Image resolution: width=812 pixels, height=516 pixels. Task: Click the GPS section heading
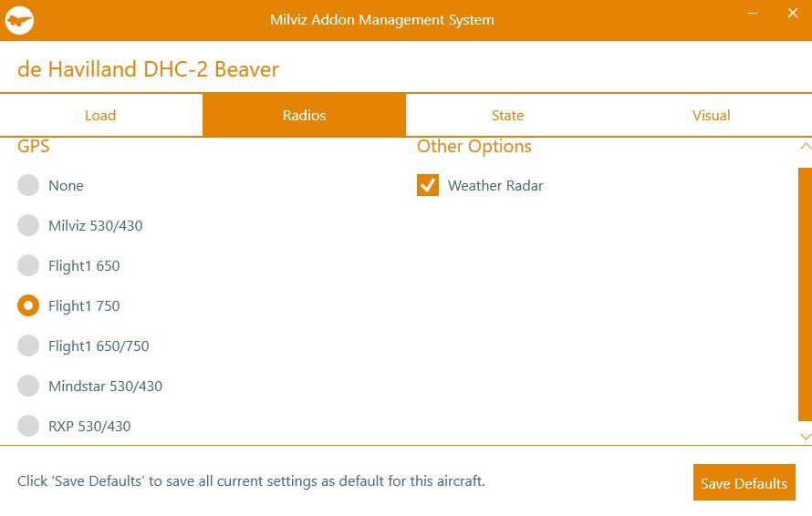coord(34,147)
